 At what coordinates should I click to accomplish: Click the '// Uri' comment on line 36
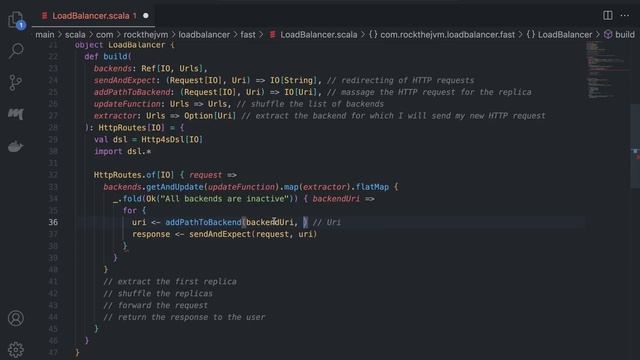[x=327, y=222]
